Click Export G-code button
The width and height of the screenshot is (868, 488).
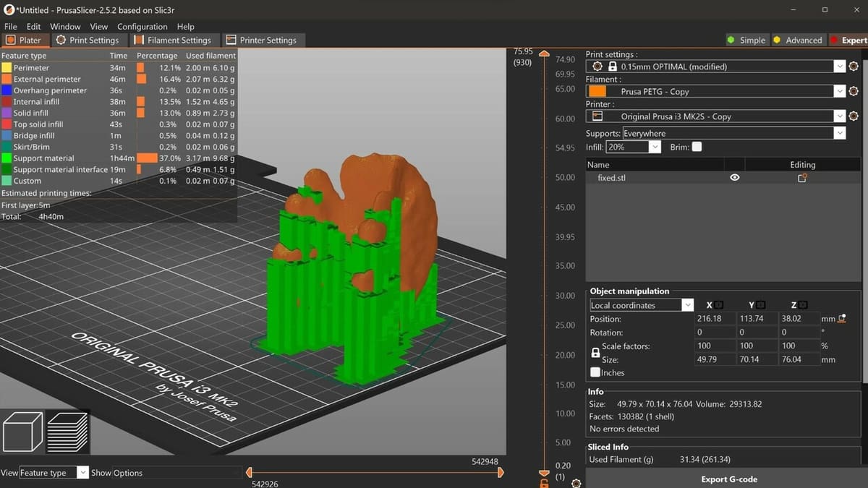(x=729, y=479)
